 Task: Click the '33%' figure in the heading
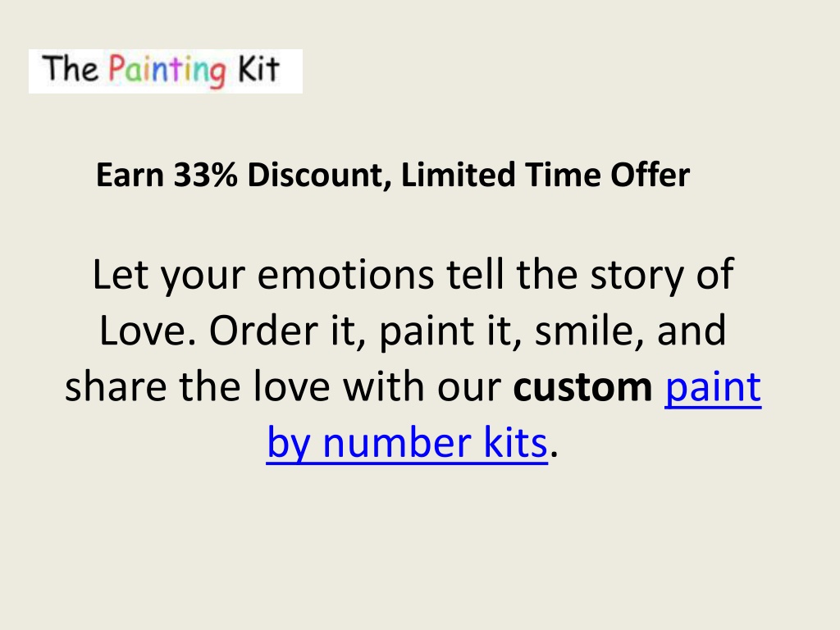pos(205,175)
